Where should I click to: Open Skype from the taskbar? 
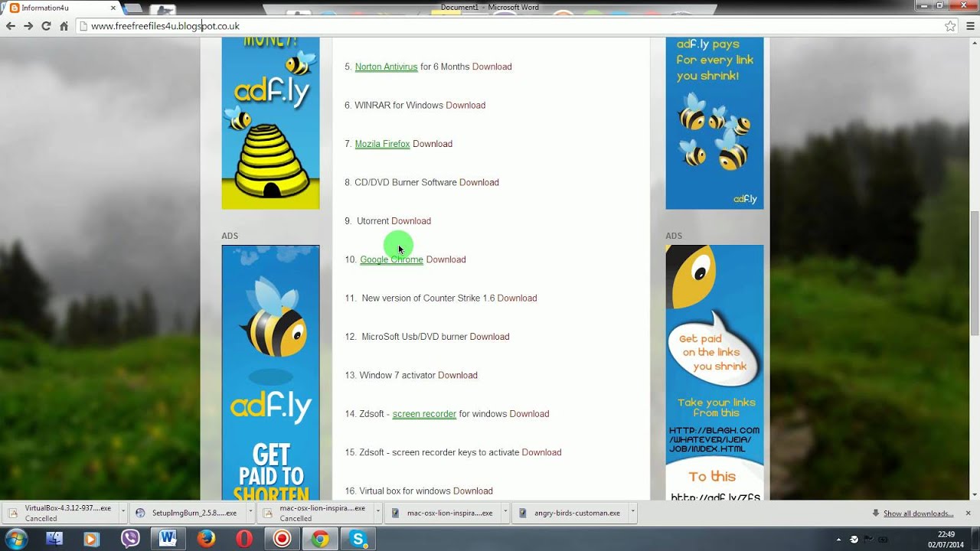358,539
